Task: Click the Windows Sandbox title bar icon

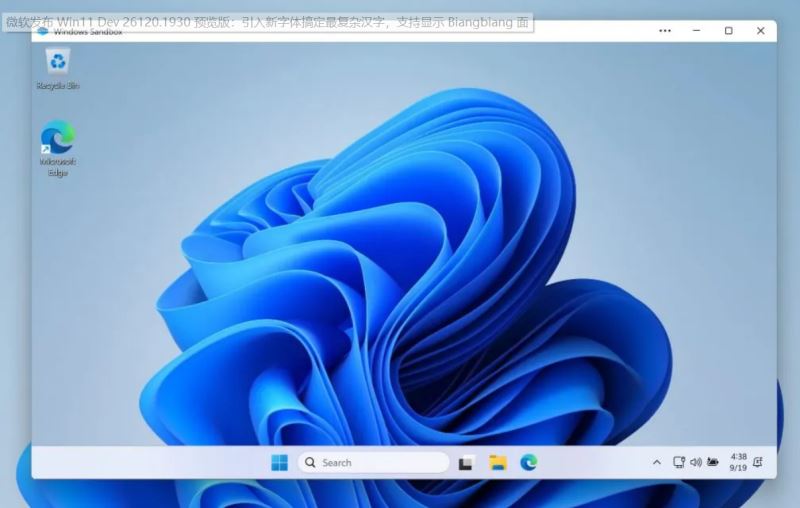Action: coord(43,31)
